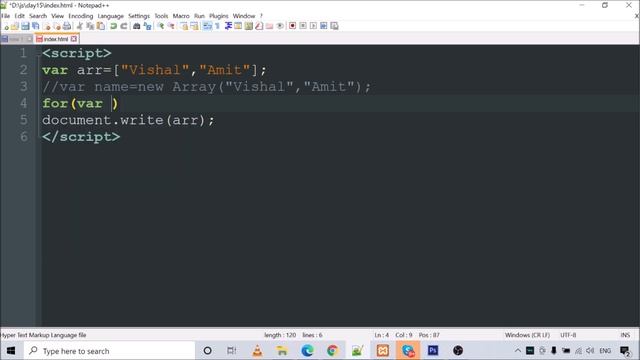Open the Tools menu
The height and width of the screenshot is (360, 640).
click(x=161, y=16)
